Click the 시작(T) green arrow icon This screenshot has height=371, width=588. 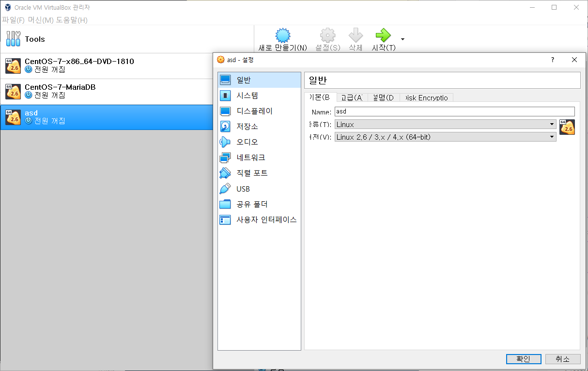click(383, 35)
